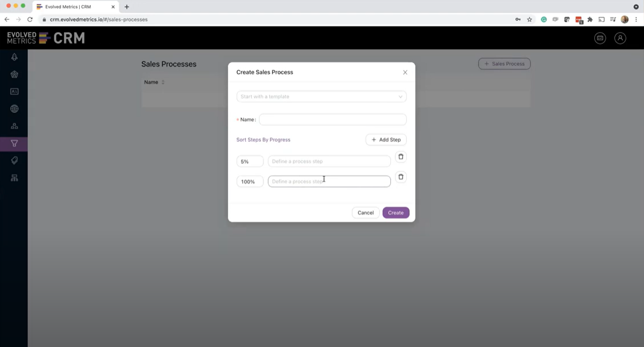Select the pentagon badge icon in sidebar
The width and height of the screenshot is (644, 347).
(14, 74)
